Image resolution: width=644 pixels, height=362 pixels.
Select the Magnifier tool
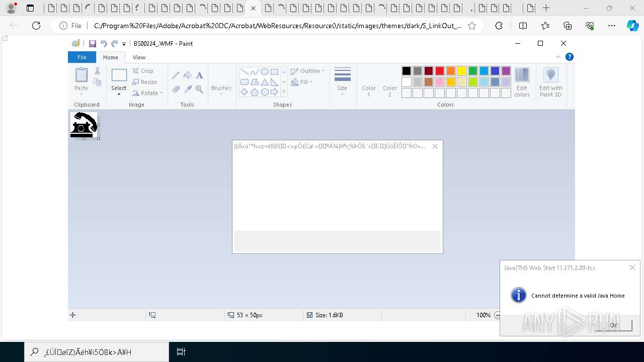click(x=199, y=89)
